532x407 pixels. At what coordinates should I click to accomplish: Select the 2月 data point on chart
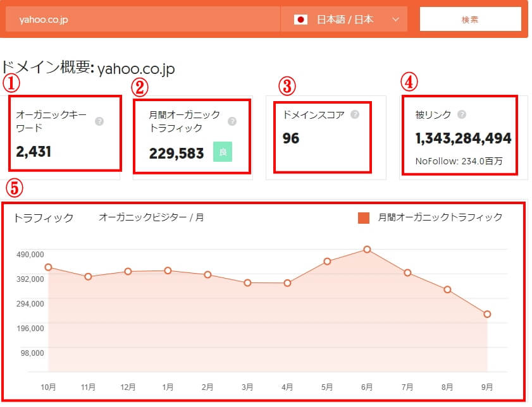coord(207,274)
